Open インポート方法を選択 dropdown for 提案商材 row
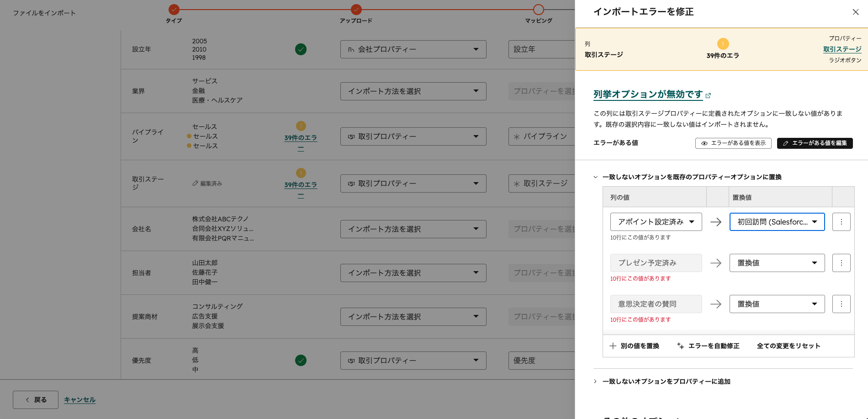 pyautogui.click(x=413, y=317)
